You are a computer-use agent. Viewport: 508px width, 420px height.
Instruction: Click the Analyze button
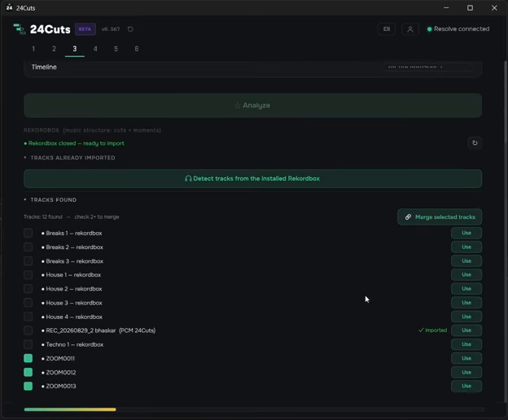[252, 106]
